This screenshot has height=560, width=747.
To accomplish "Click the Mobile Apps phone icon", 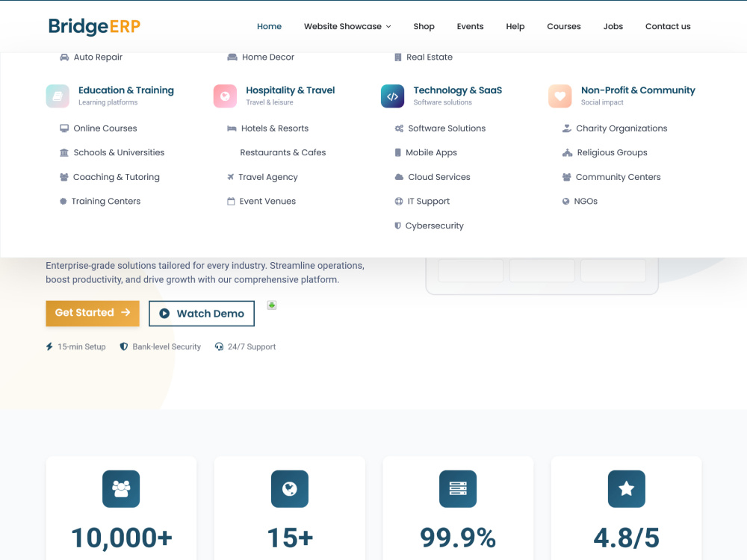I will click(x=398, y=153).
